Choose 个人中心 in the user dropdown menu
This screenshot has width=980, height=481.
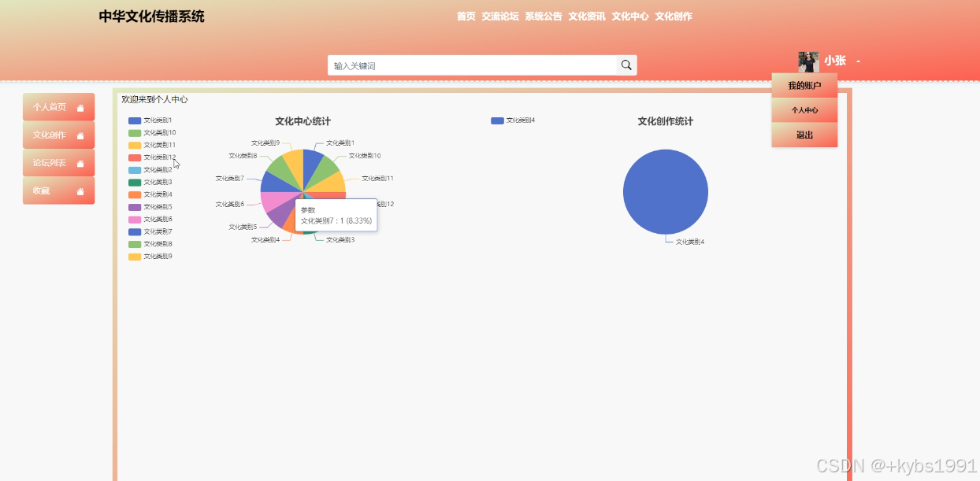(804, 109)
